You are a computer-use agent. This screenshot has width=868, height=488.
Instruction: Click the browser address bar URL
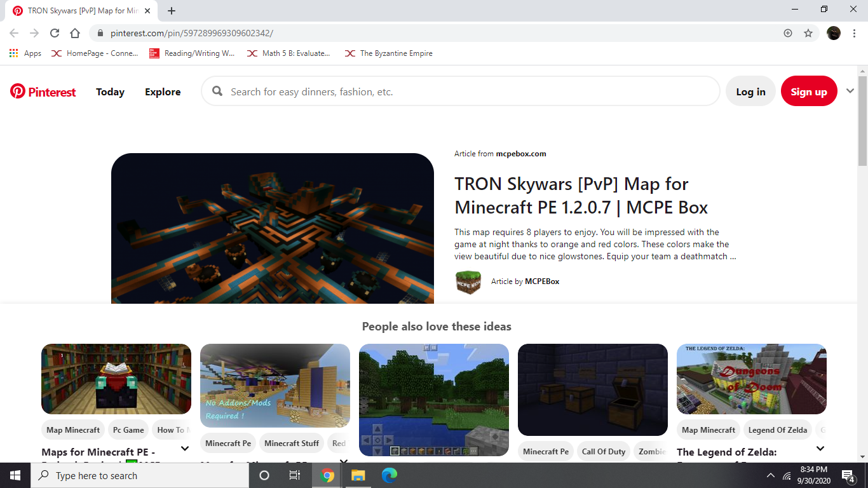click(x=192, y=33)
